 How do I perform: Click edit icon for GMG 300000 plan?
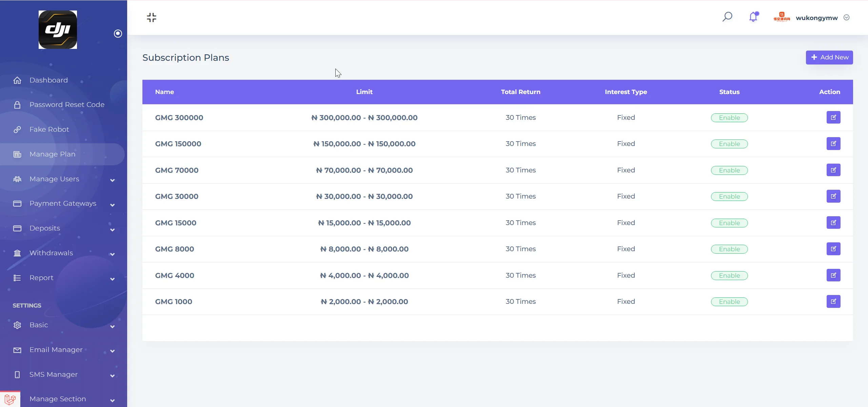pyautogui.click(x=833, y=117)
